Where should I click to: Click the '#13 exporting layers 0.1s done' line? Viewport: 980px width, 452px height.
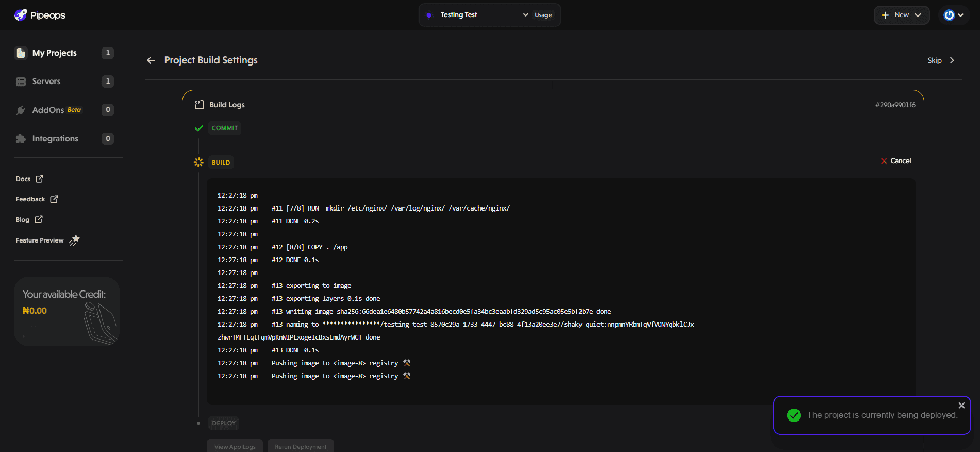[326, 299]
